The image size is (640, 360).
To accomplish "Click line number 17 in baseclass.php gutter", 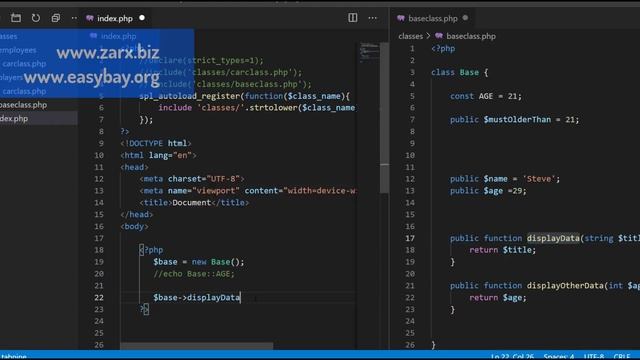I will (410, 238).
